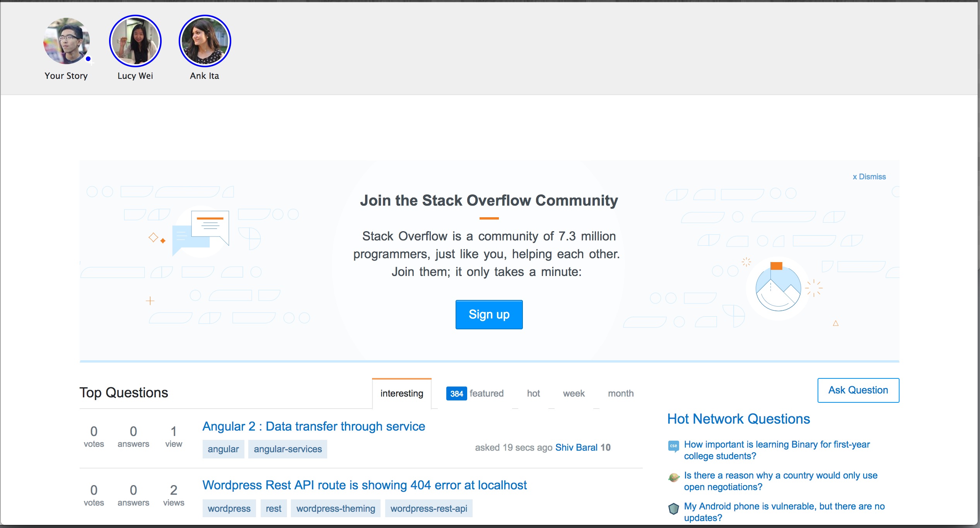
Task: Click the angular-services tag
Action: [287, 449]
